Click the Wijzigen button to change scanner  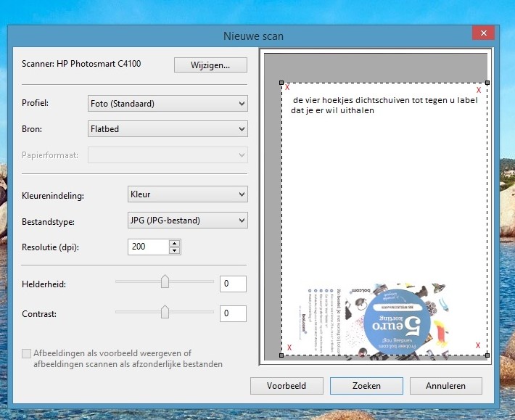(210, 65)
